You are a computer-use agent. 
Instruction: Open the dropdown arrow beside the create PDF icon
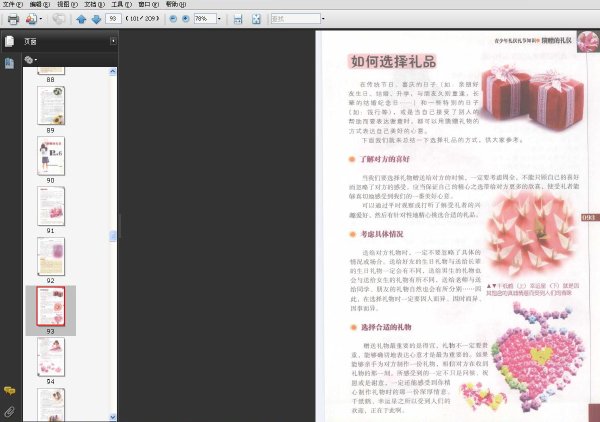41,19
